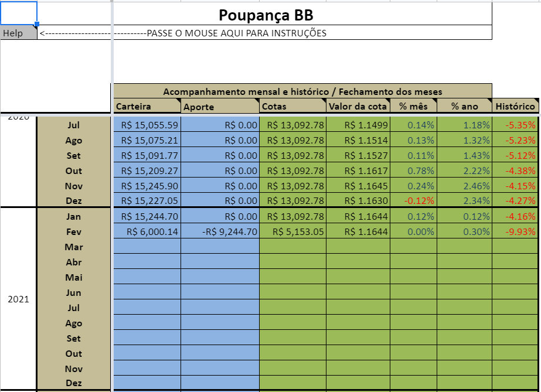Select % ano value 2.34%
This screenshot has height=392, width=541.
[x=464, y=200]
